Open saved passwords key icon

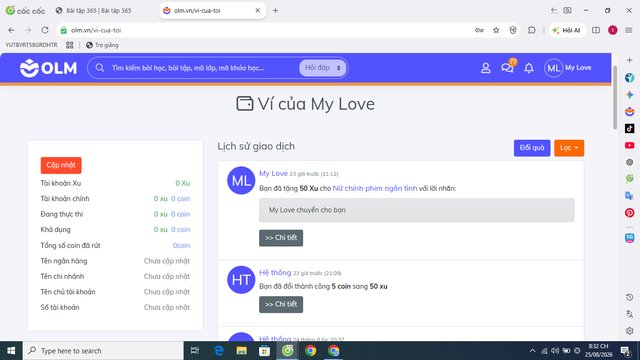479,30
